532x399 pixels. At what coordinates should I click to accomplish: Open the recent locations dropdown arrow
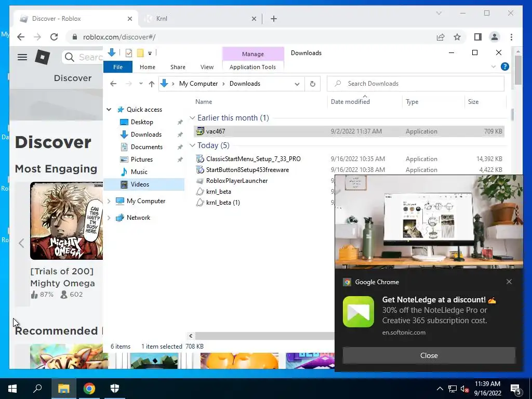141,84
